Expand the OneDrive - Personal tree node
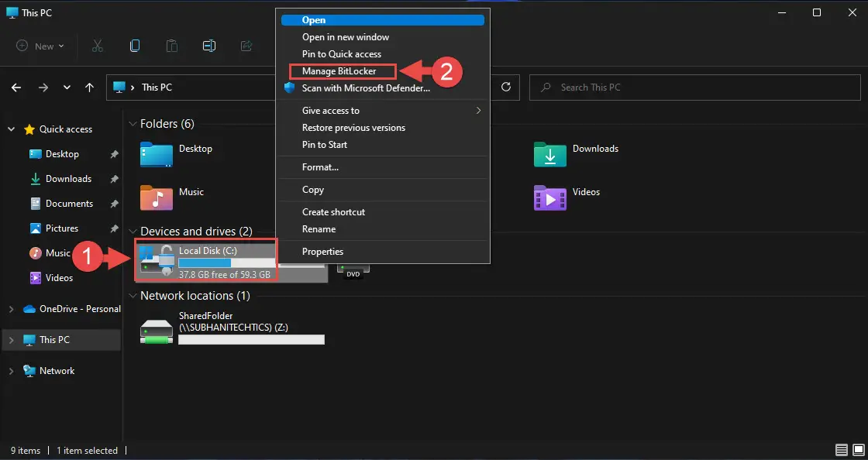The width and height of the screenshot is (868, 460). pos(11,309)
